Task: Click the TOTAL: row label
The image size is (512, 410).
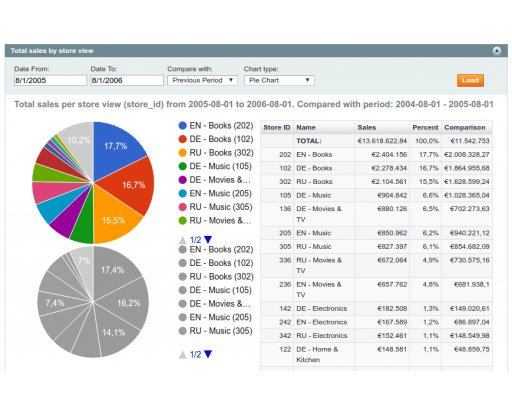Action: 309,141
